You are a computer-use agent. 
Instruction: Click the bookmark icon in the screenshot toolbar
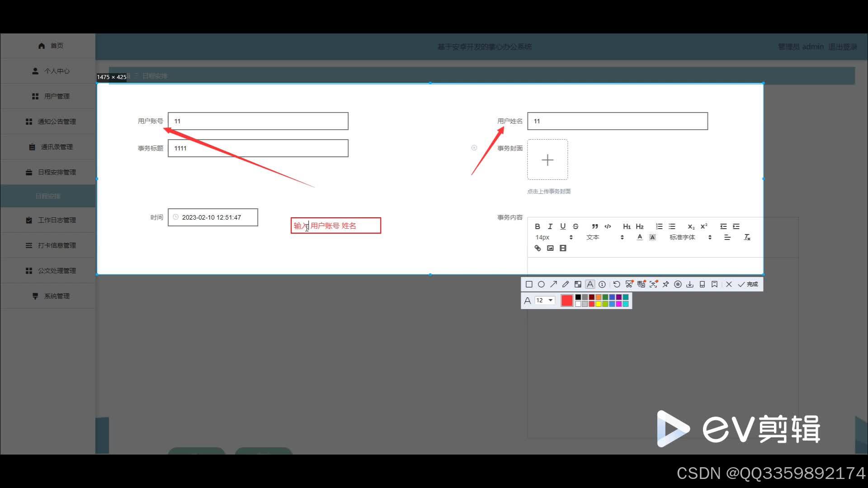coord(714,284)
